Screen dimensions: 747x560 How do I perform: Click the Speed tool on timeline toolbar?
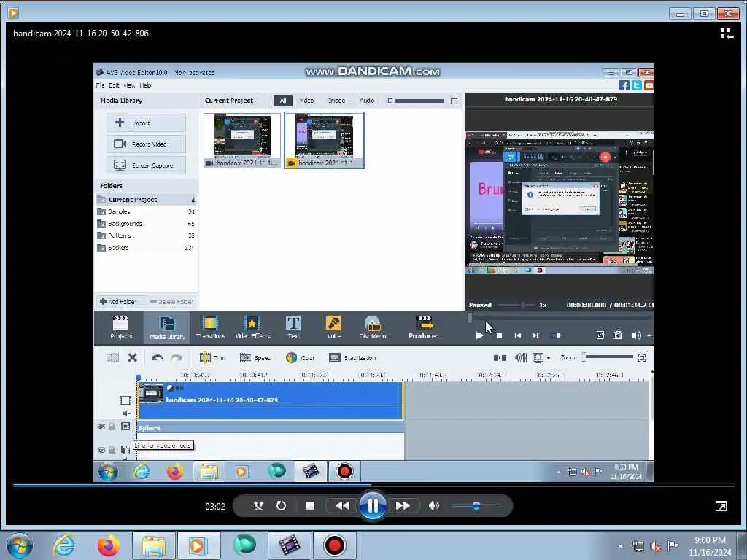pyautogui.click(x=255, y=357)
